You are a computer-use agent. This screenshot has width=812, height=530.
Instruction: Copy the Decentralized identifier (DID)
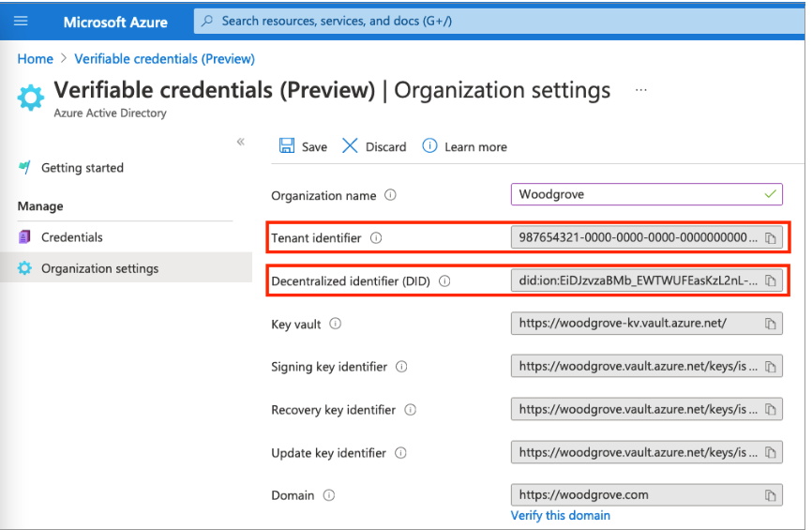click(770, 280)
